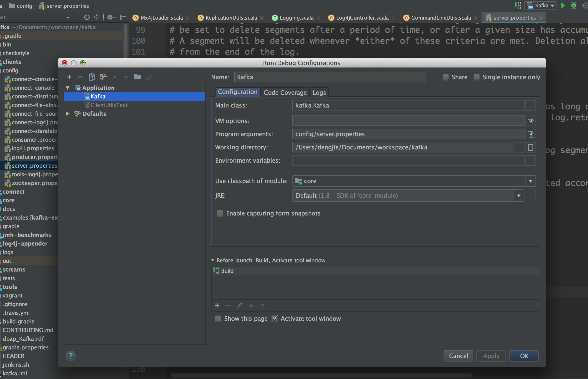Open help with question mark icon
This screenshot has height=379, width=588.
[71, 356]
